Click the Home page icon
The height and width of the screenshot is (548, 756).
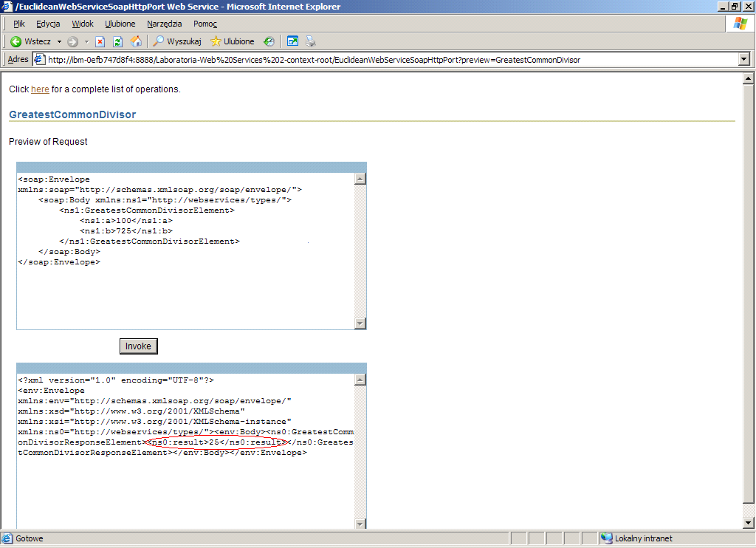pyautogui.click(x=137, y=42)
